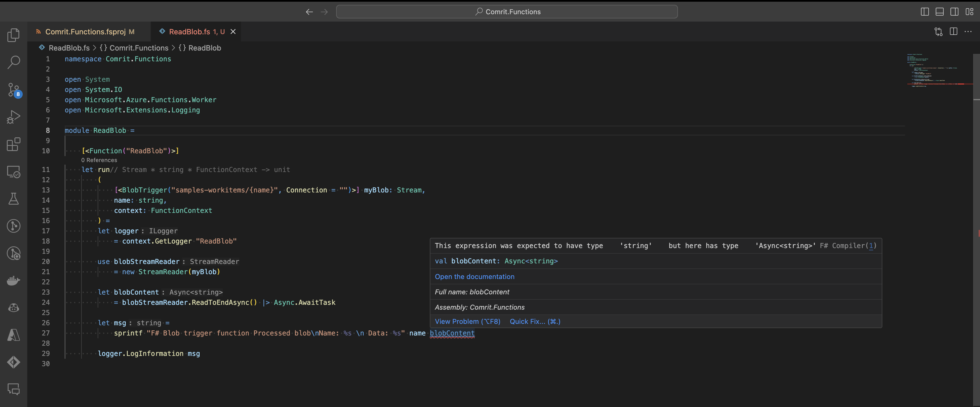Open Source Control view with 8 badge

tap(14, 90)
